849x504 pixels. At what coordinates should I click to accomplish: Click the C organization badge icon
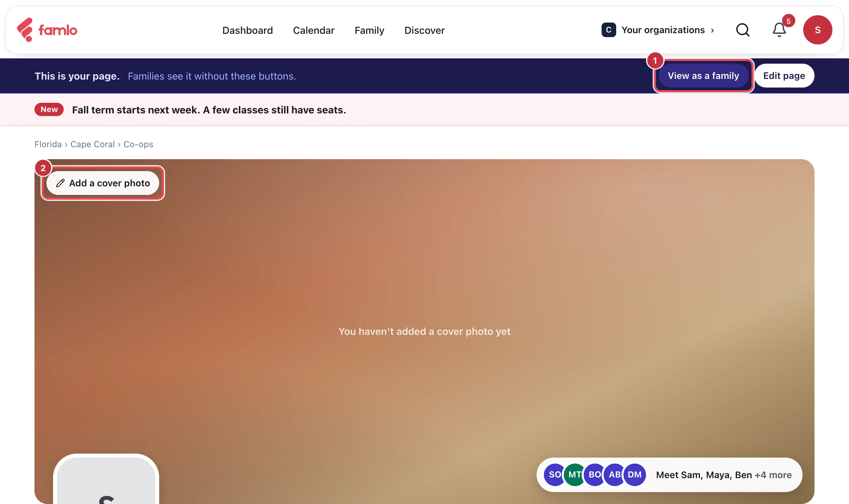coord(609,30)
